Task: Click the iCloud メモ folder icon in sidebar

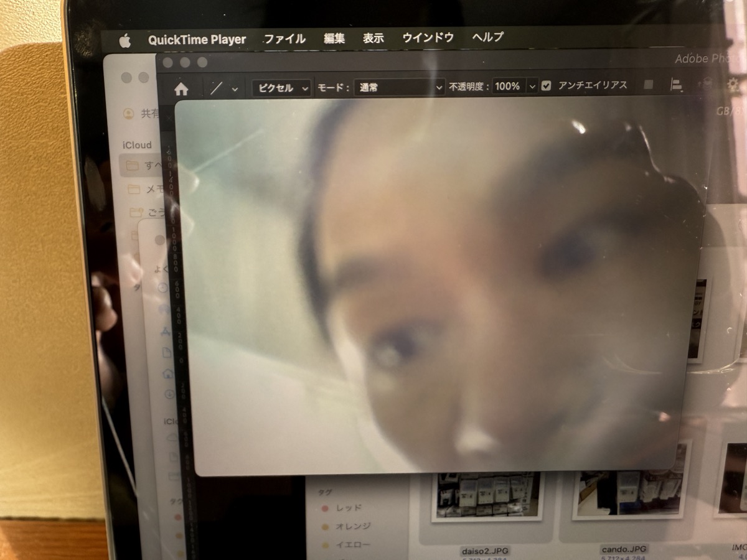Action: click(133, 189)
